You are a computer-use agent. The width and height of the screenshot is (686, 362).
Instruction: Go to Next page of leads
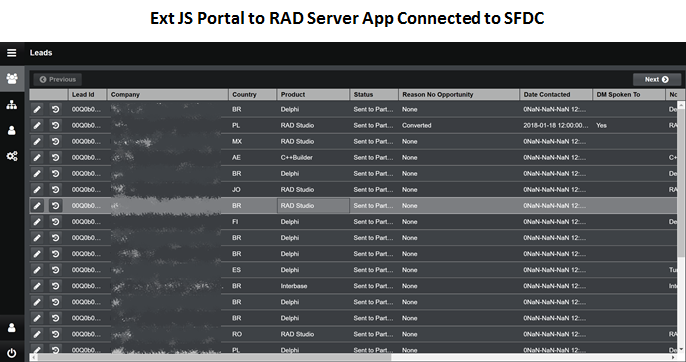click(x=657, y=79)
